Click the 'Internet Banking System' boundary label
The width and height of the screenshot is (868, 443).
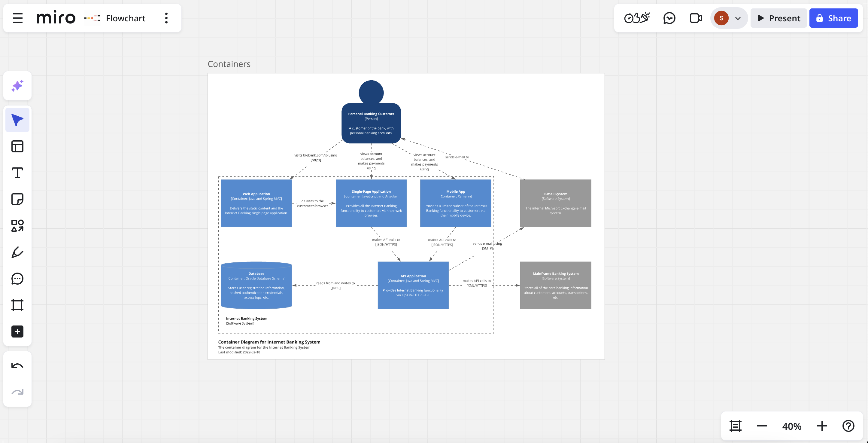coord(246,319)
